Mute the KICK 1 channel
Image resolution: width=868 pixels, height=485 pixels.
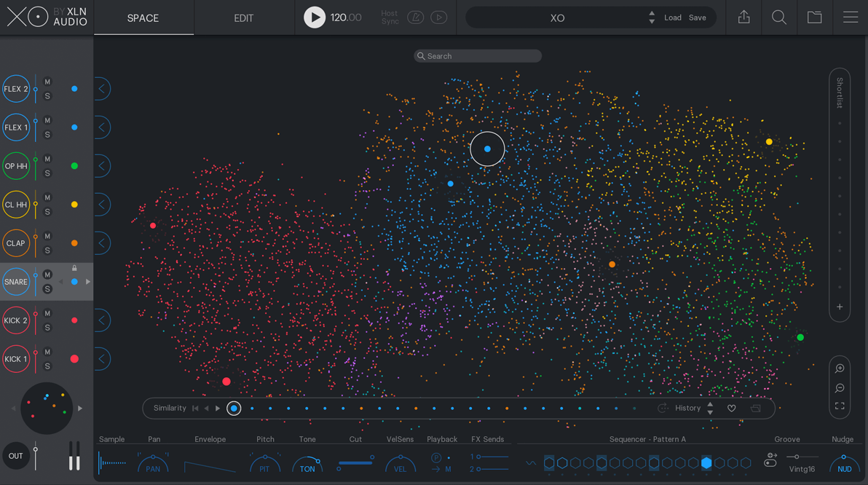[x=47, y=352]
